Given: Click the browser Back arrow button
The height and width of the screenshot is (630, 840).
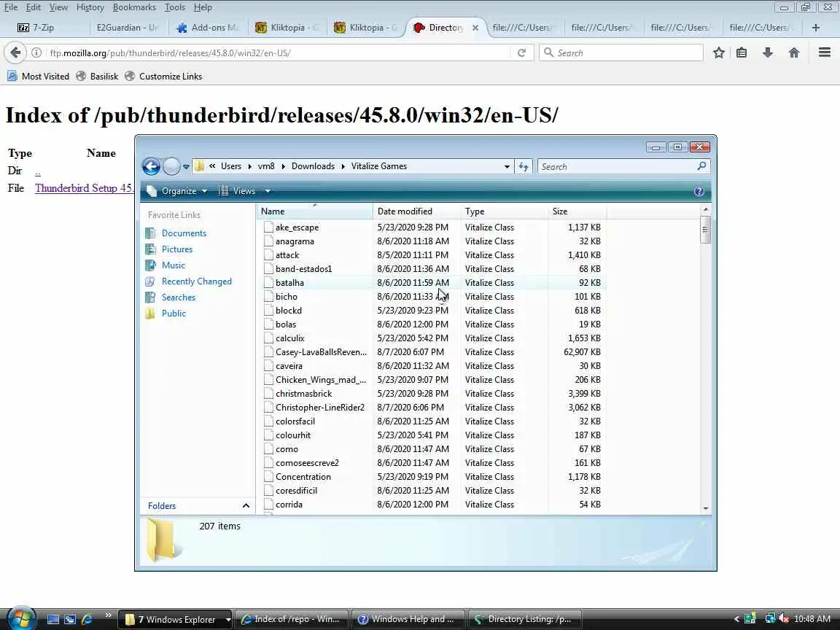Looking at the screenshot, I should pos(15,52).
